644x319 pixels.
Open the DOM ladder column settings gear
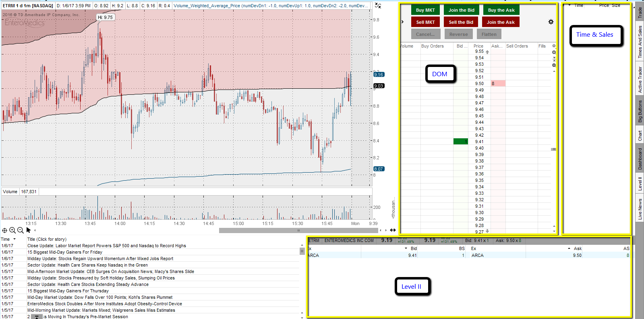(554, 46)
